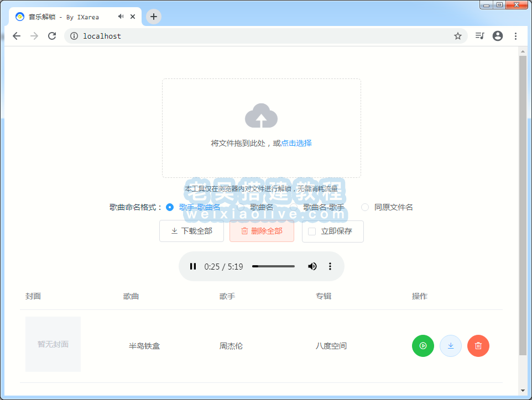Click the playback time 0:25 / 5:19
This screenshot has width=532, height=400.
(223, 267)
